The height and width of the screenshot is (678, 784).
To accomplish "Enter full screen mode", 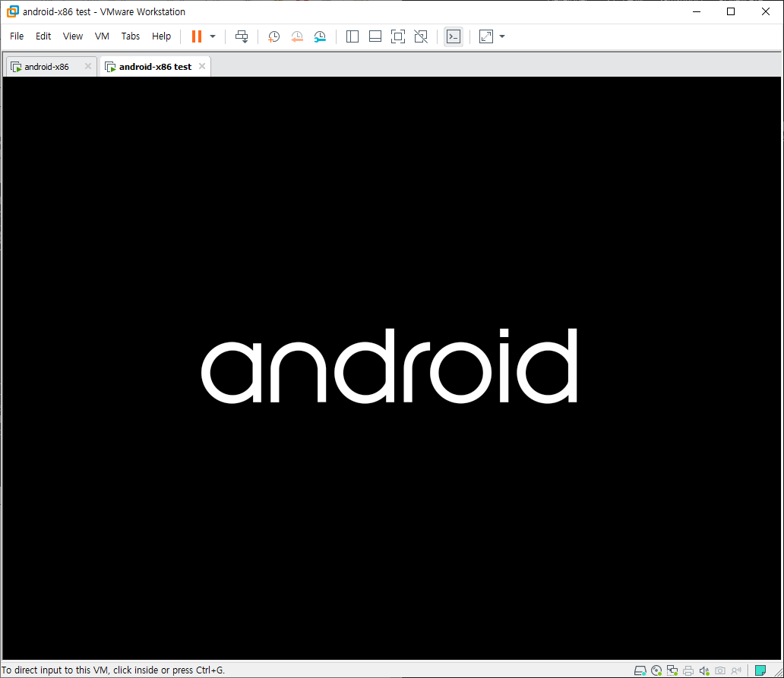I will click(x=398, y=36).
